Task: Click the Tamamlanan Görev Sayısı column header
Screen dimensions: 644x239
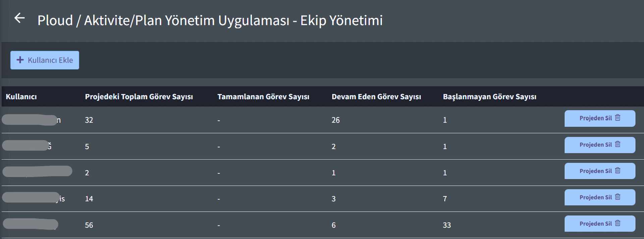Action: point(263,97)
